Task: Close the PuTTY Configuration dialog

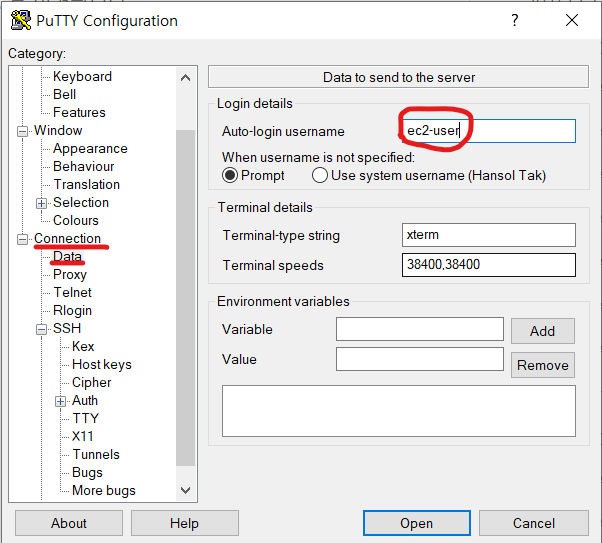Action: 572,20
